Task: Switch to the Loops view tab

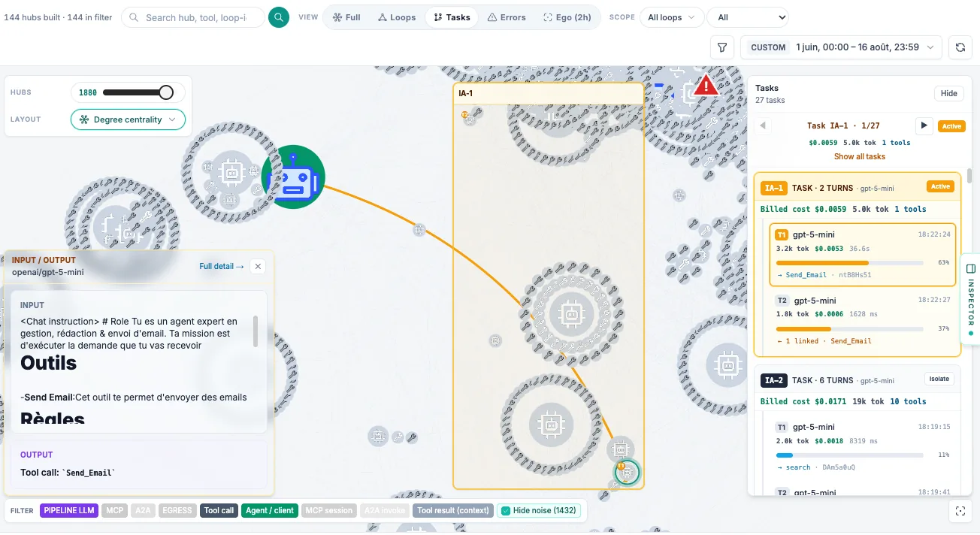Action: [396, 17]
